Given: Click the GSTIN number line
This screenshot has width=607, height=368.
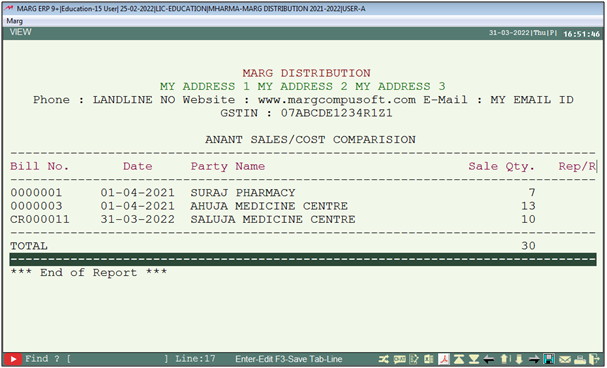Looking at the screenshot, I should (306, 113).
